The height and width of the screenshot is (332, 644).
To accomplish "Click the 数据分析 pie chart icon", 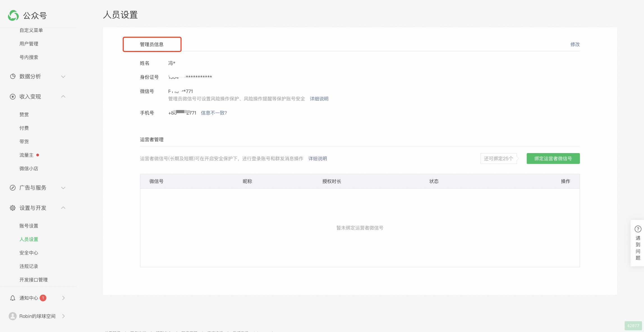I will coord(13,76).
